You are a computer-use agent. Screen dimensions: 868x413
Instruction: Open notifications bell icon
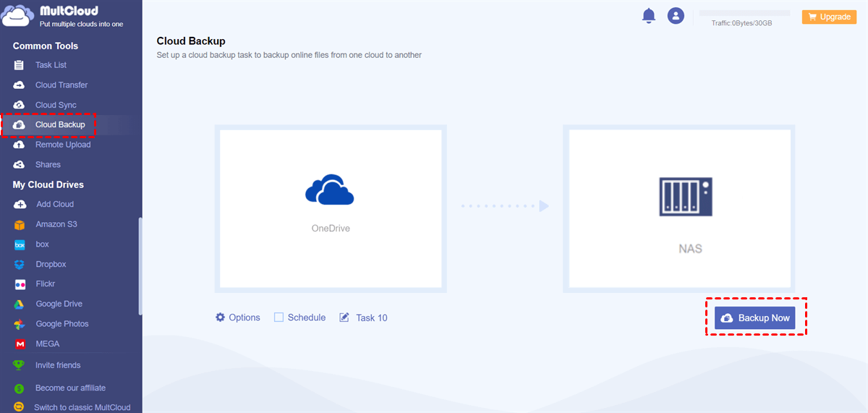click(x=649, y=16)
